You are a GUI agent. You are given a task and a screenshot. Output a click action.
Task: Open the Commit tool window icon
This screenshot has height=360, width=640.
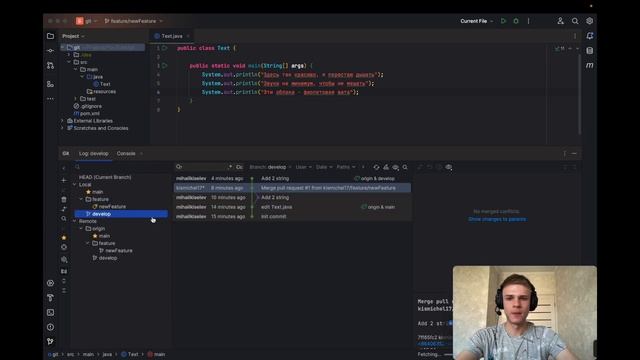point(50,51)
